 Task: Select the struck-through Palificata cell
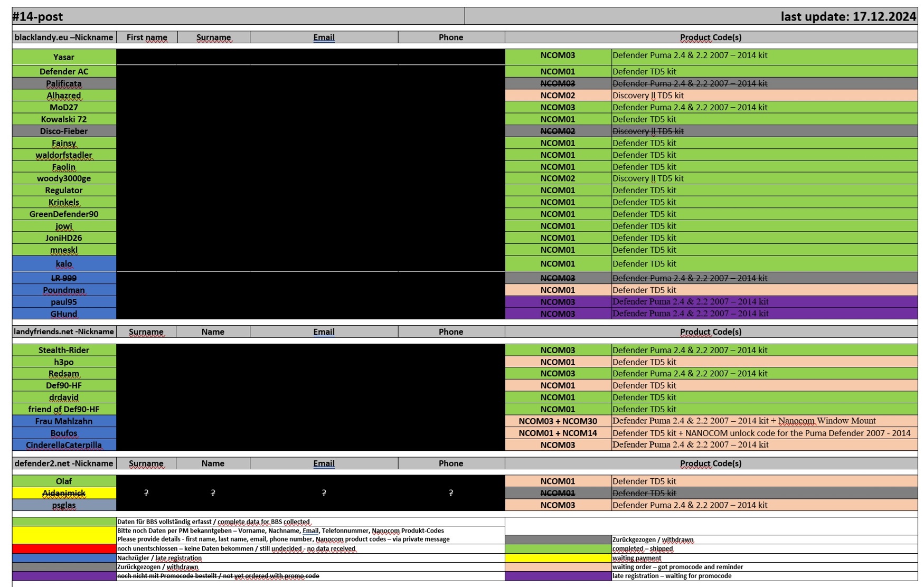pos(64,83)
